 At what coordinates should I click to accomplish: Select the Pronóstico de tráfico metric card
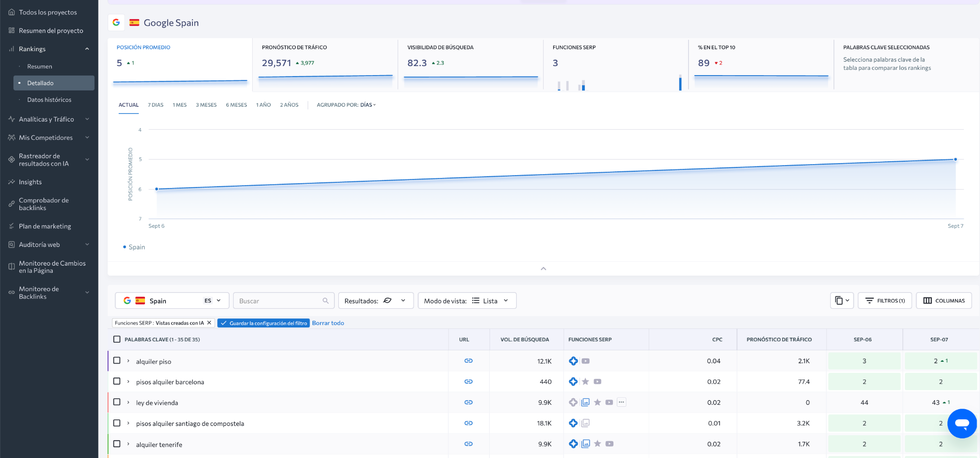pyautogui.click(x=325, y=64)
